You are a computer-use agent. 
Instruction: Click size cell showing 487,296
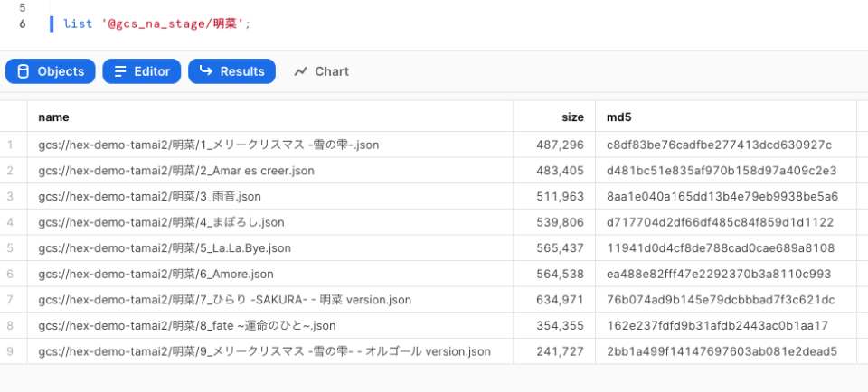554,145
